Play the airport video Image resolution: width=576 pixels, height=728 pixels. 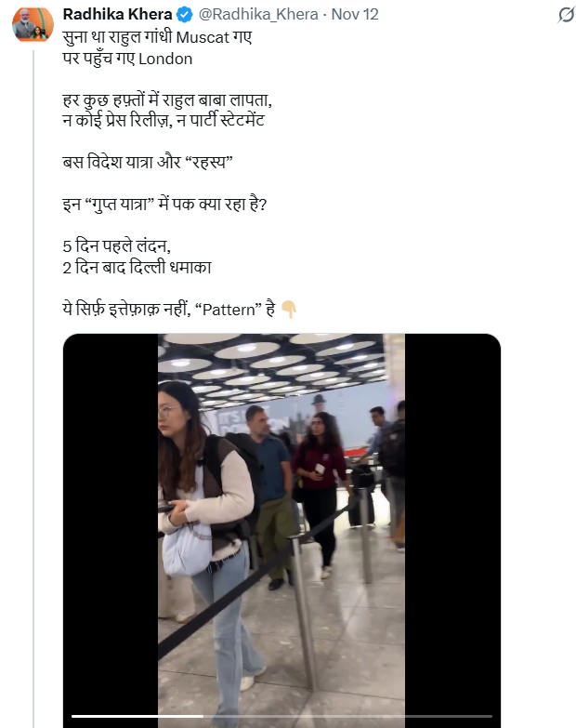(x=281, y=530)
